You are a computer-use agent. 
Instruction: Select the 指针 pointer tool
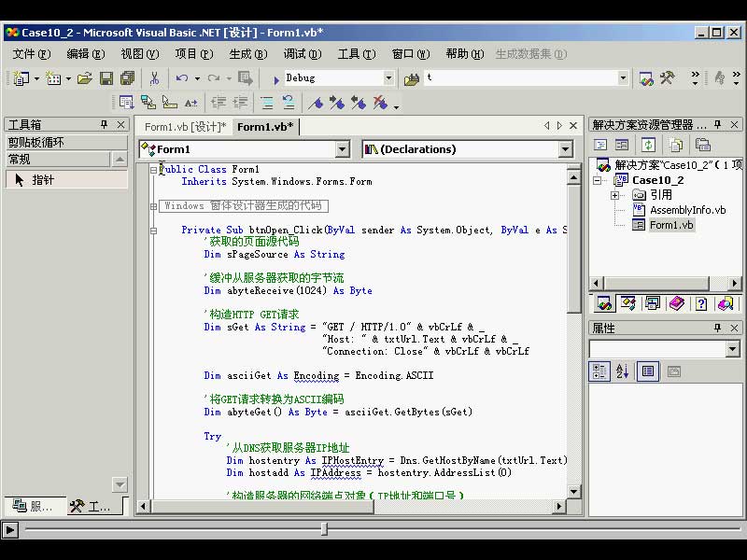tap(66, 180)
